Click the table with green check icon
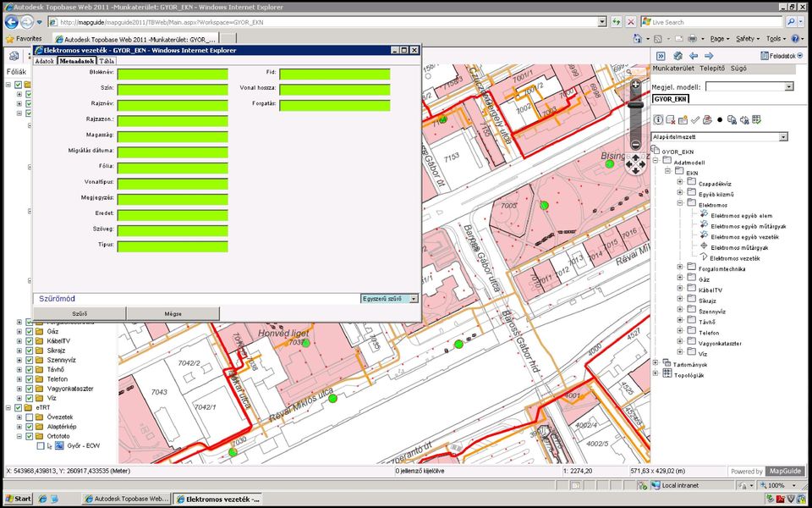This screenshot has width=812, height=508. [x=756, y=119]
